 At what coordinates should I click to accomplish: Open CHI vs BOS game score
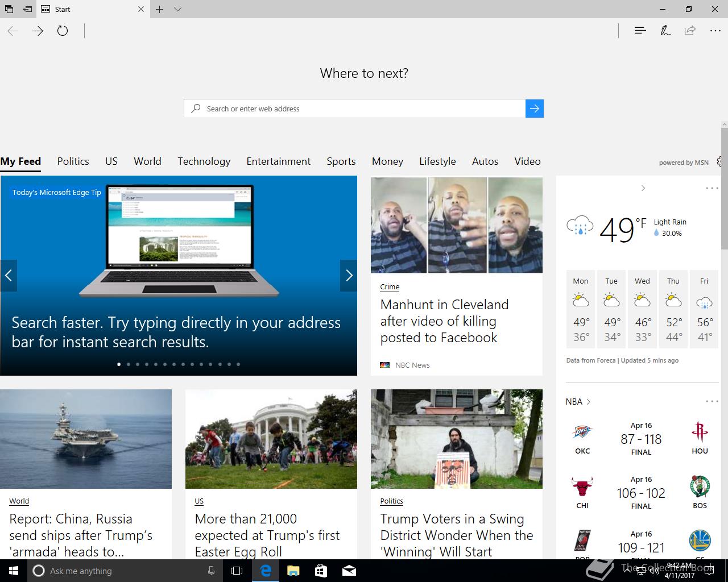pos(641,493)
